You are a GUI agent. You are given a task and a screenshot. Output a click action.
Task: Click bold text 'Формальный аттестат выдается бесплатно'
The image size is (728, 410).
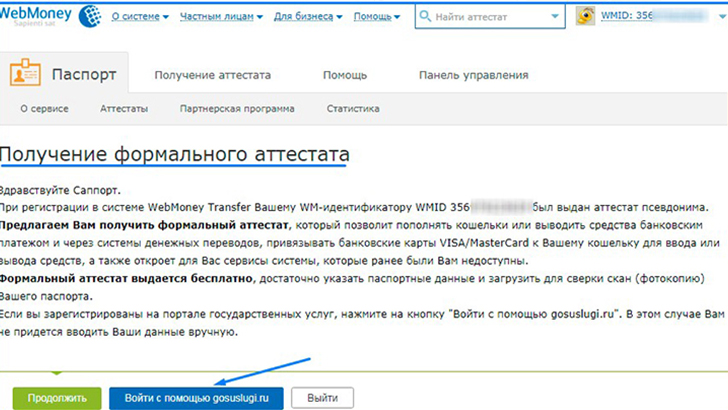[126, 279]
